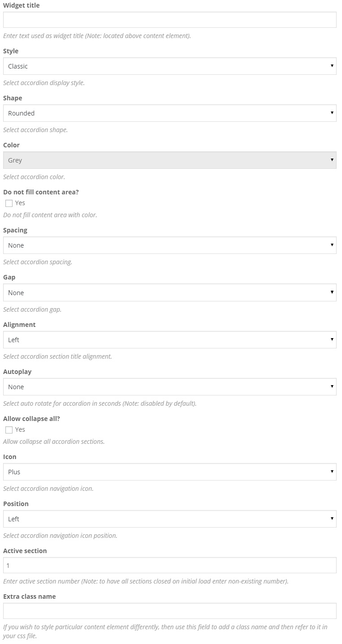This screenshot has width=342, height=644.
Task: Click the arrow on the Style select
Action: tap(332, 66)
